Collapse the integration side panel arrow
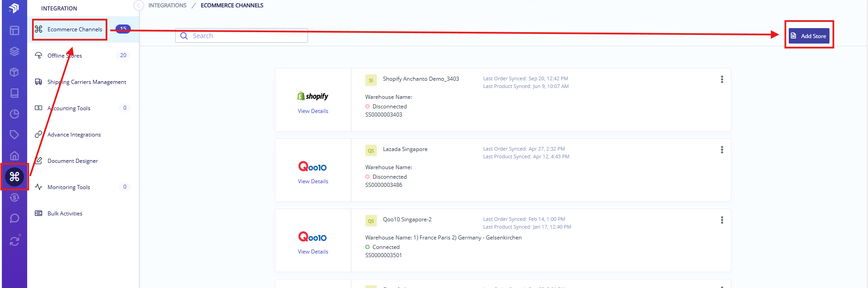Viewport: 868px width, 288px height. pos(139,5)
